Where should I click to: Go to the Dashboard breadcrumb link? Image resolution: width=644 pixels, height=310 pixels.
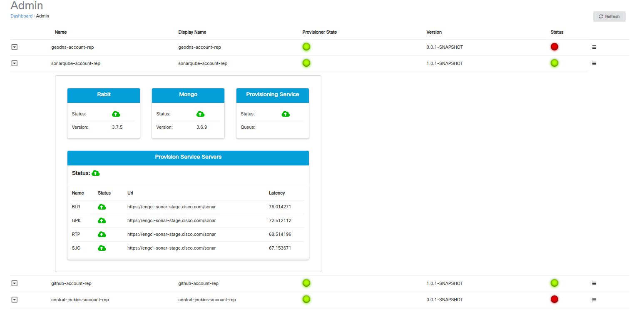tap(21, 16)
